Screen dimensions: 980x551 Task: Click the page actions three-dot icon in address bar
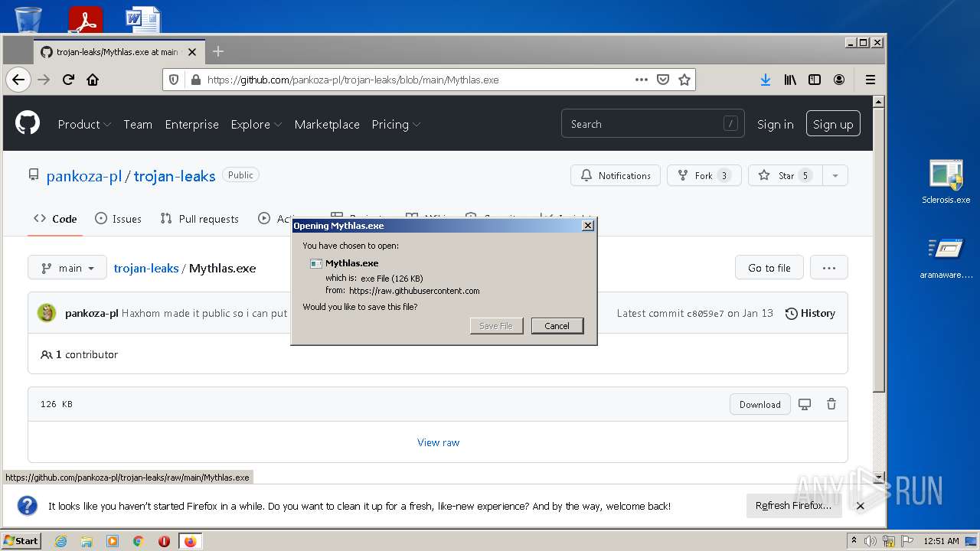point(642,80)
